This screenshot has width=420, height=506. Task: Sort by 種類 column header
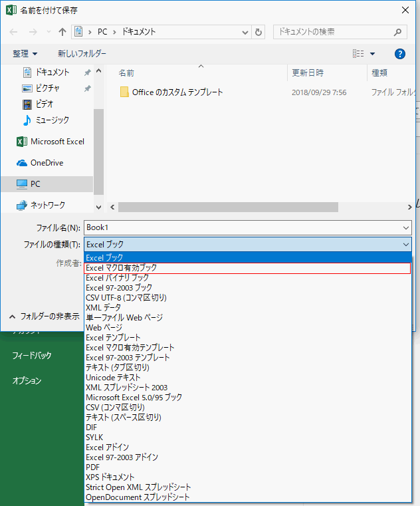pos(379,73)
